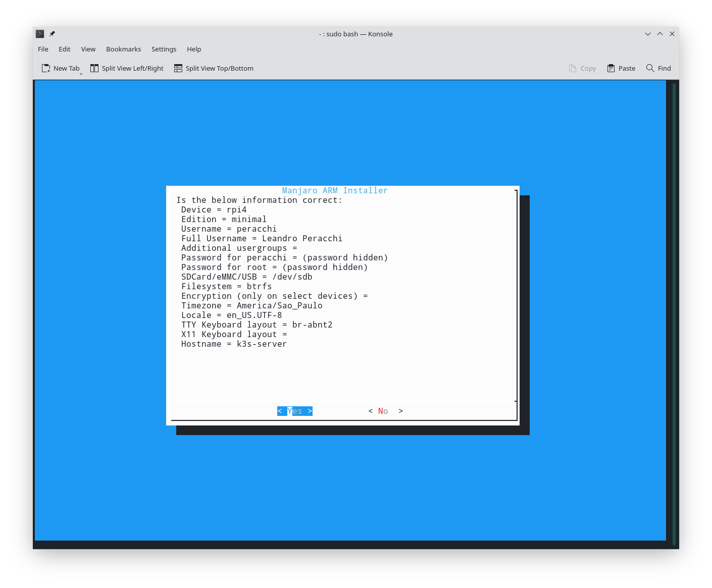The image size is (712, 588).
Task: Open a New Tab
Action: [61, 68]
